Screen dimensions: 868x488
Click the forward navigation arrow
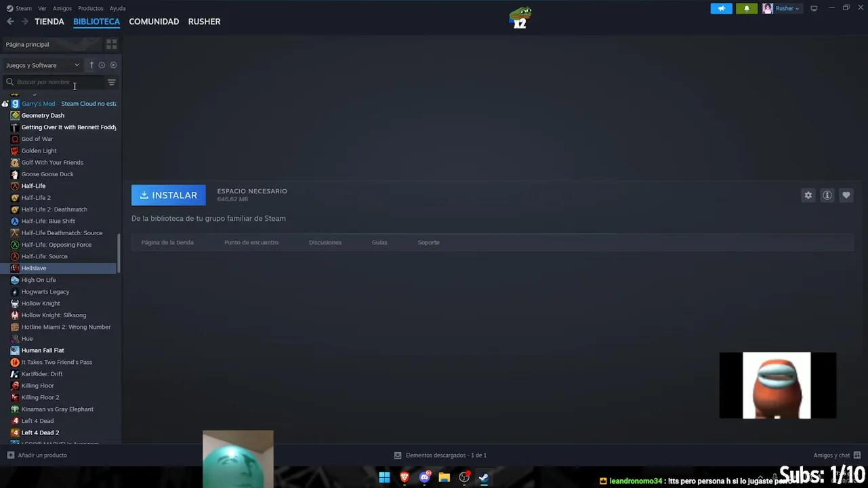point(25,22)
